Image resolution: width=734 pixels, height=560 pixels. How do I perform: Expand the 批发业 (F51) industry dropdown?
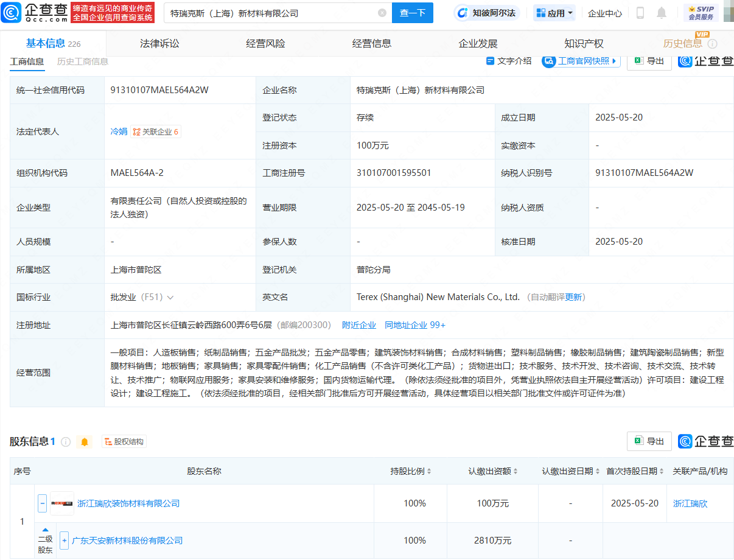click(170, 298)
